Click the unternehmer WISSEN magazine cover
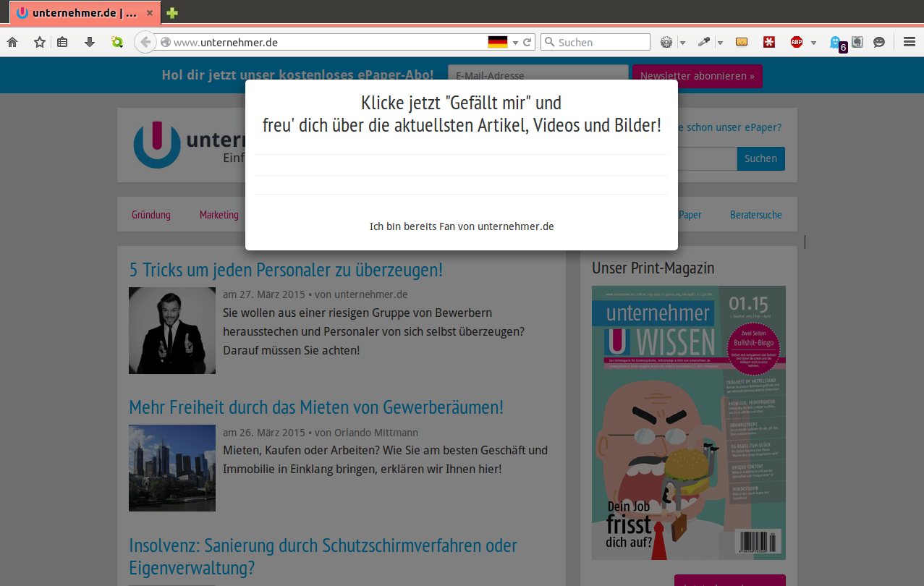The image size is (924, 586). click(689, 422)
